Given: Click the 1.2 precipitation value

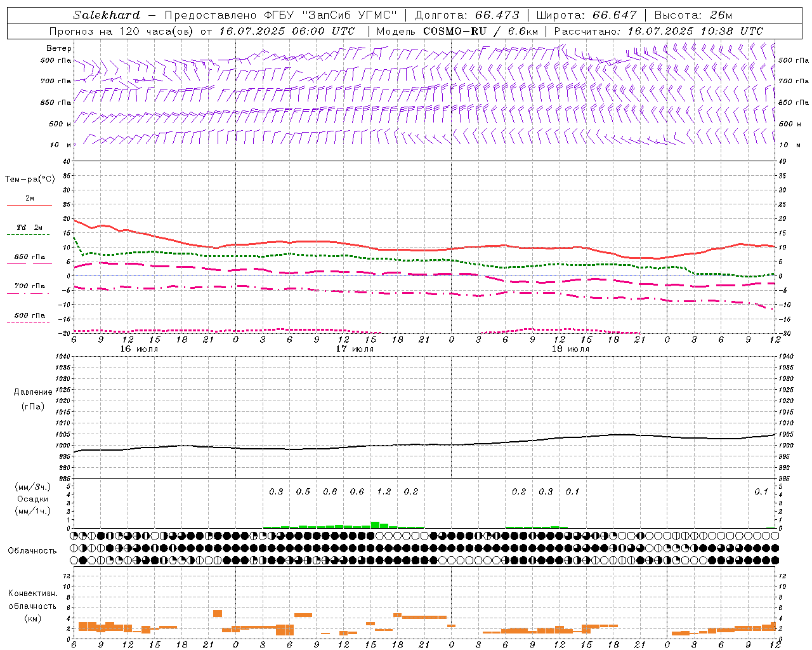Looking at the screenshot, I should (x=384, y=492).
